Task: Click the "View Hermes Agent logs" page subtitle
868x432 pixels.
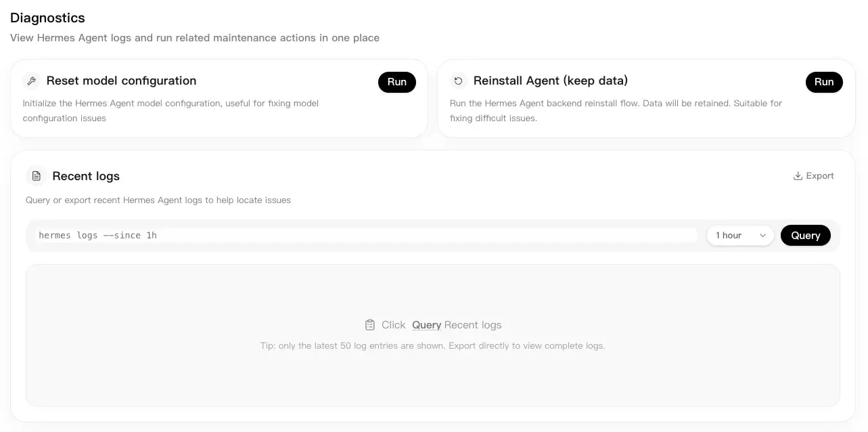Action: coord(195,38)
